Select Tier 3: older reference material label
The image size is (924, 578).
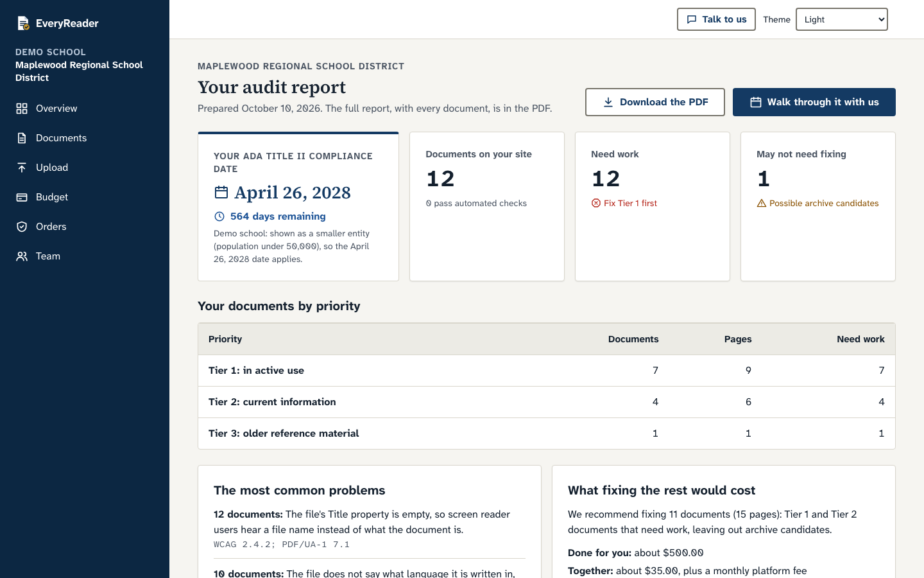[284, 433]
